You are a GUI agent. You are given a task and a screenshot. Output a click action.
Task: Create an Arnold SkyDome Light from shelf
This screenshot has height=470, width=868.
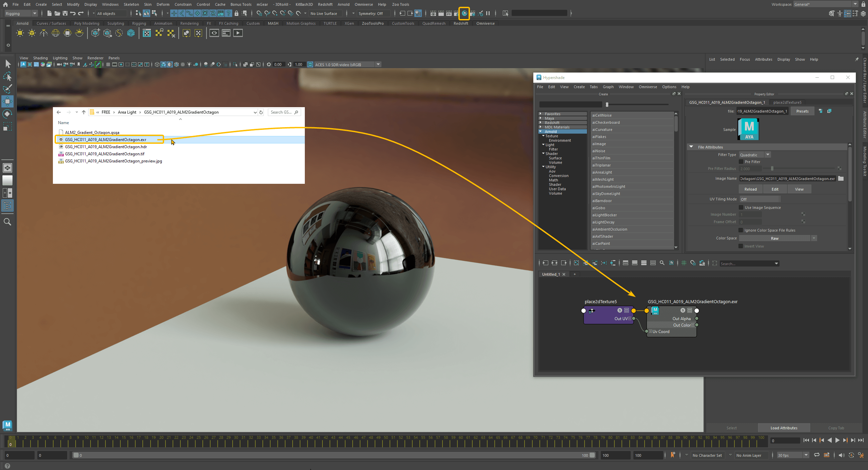(56, 33)
